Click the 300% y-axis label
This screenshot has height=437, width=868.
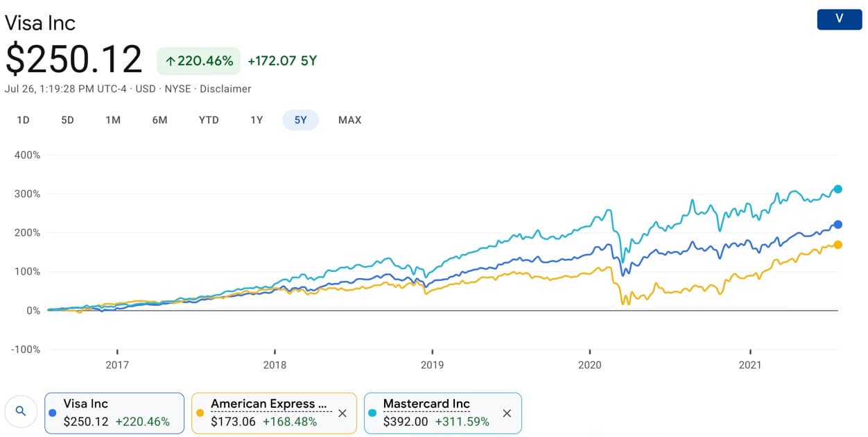[28, 194]
